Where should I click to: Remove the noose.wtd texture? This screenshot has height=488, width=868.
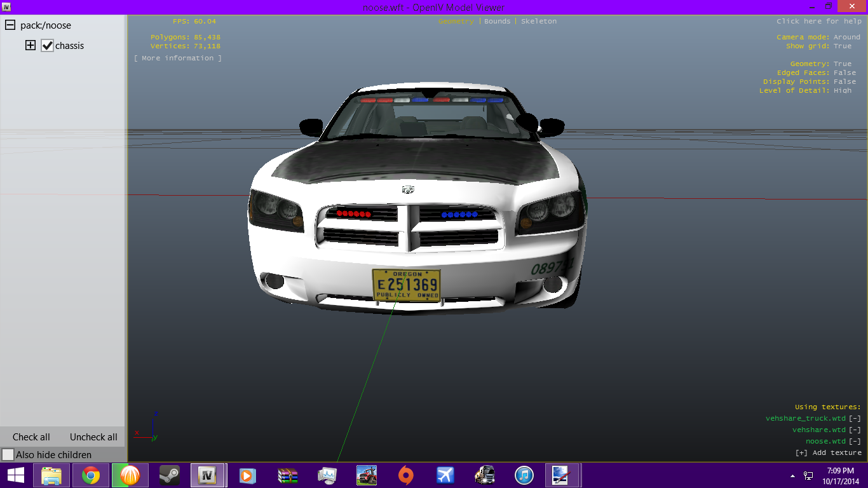(855, 442)
